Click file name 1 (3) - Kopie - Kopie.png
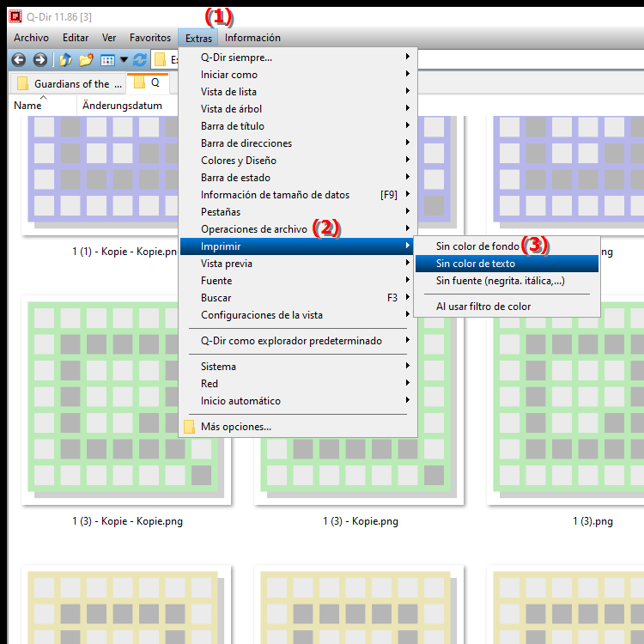The width and height of the screenshot is (644, 644). (x=128, y=521)
